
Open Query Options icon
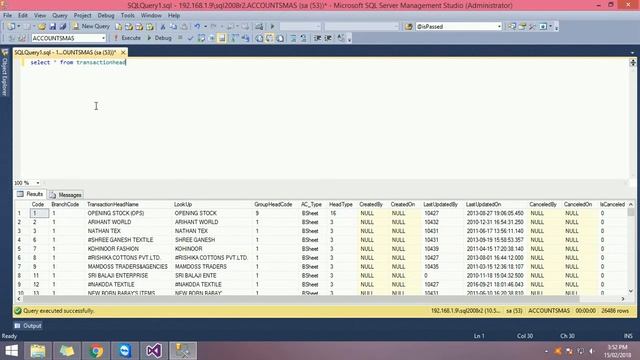[211, 38]
